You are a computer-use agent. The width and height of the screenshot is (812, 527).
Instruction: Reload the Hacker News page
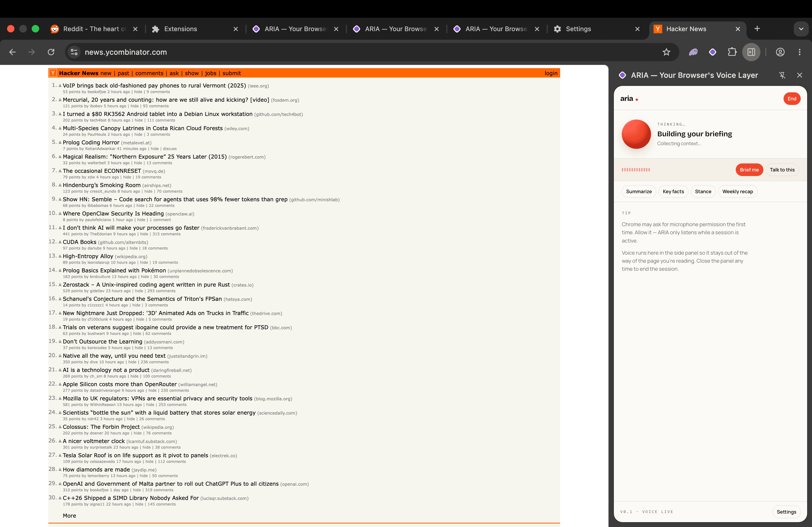pos(51,52)
